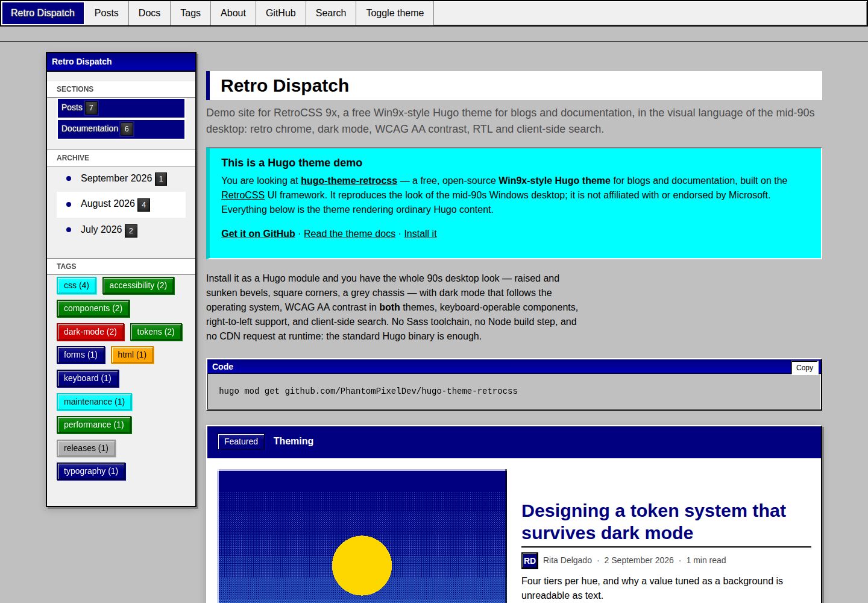Choose the tokens (2) tag

tap(156, 332)
